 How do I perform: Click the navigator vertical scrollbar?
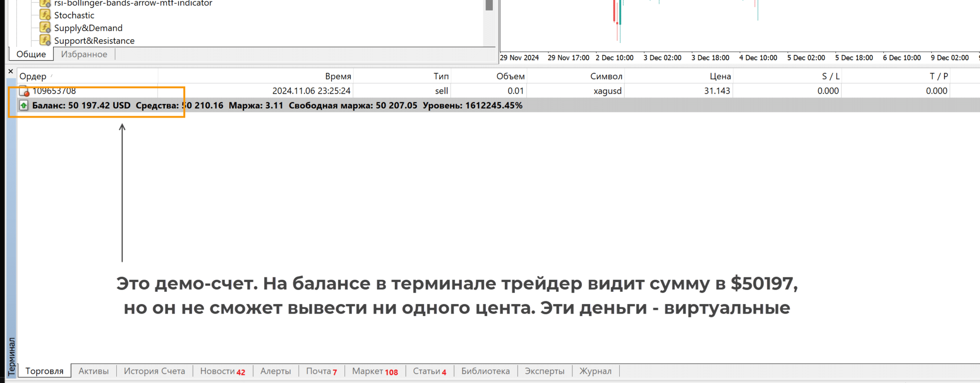pos(489,24)
